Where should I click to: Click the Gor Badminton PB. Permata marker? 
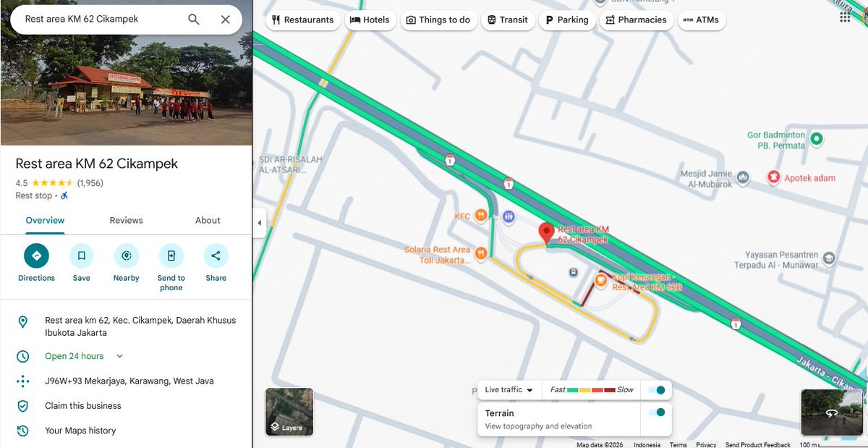click(x=817, y=138)
